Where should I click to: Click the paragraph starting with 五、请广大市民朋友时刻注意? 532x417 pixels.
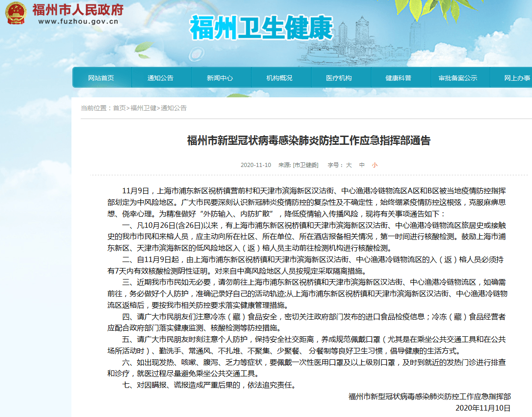(307, 345)
